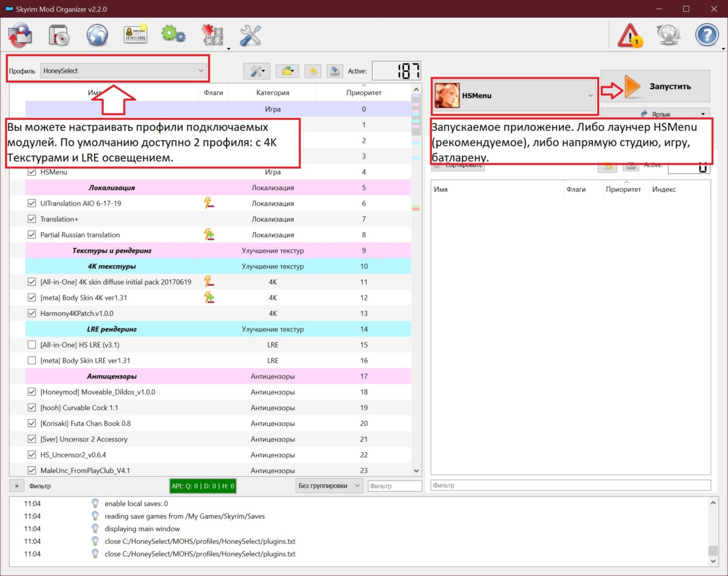This screenshot has height=576, width=728.
Task: Select the LRE рендеринг separator row
Action: [218, 329]
